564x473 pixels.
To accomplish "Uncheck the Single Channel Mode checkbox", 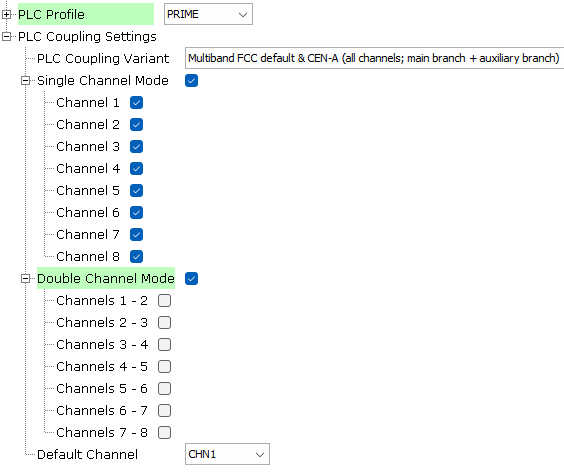I will (191, 81).
